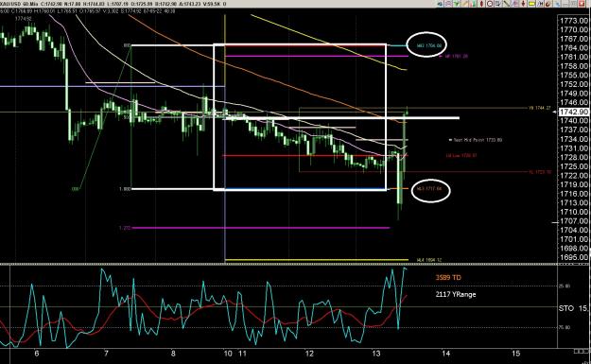Click the 1773.00 price axis label
Screen dimensions: 591x364
[x=574, y=21]
